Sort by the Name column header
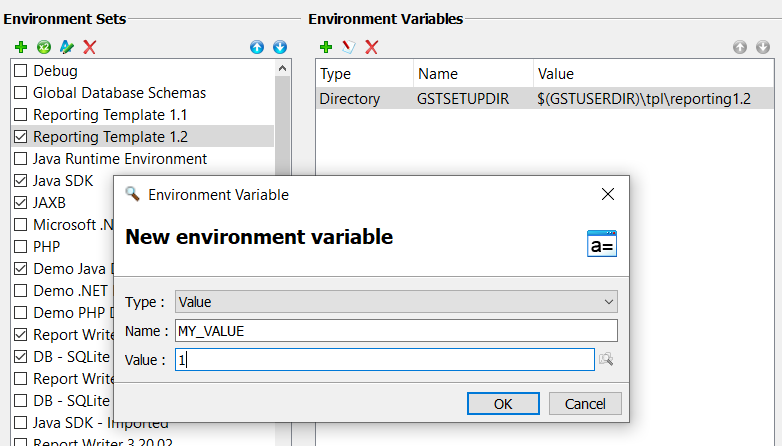Screen dimensions: 782x446 click(473, 74)
